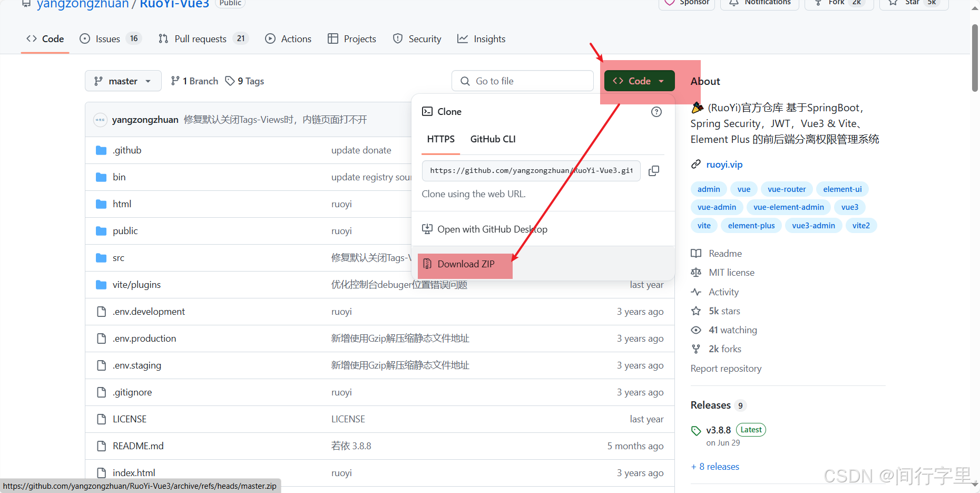The image size is (980, 493).
Task: Click the yangzongzhuan author name
Action: tap(145, 120)
